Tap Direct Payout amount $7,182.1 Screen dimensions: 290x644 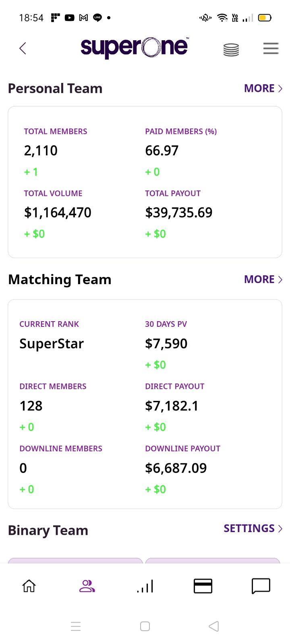(x=172, y=406)
